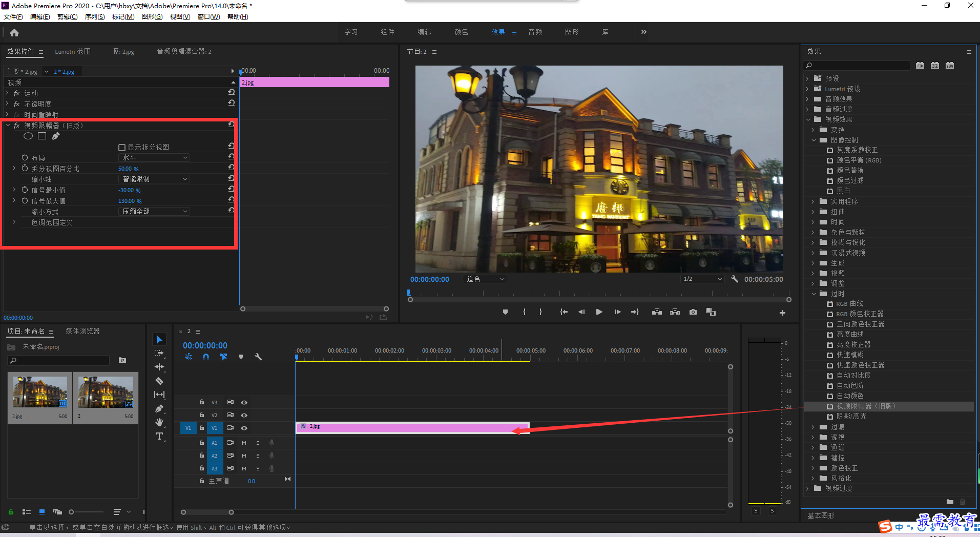Open button editor plus icon

tap(782, 313)
